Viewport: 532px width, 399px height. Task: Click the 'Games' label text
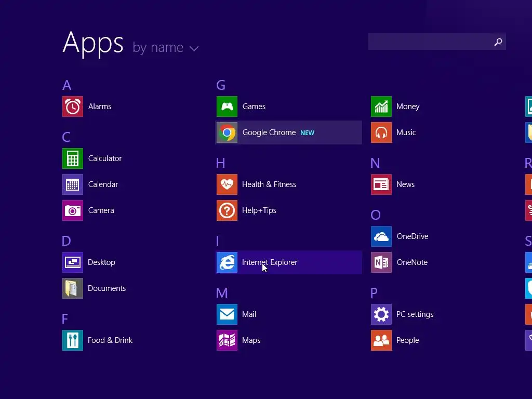click(x=254, y=107)
